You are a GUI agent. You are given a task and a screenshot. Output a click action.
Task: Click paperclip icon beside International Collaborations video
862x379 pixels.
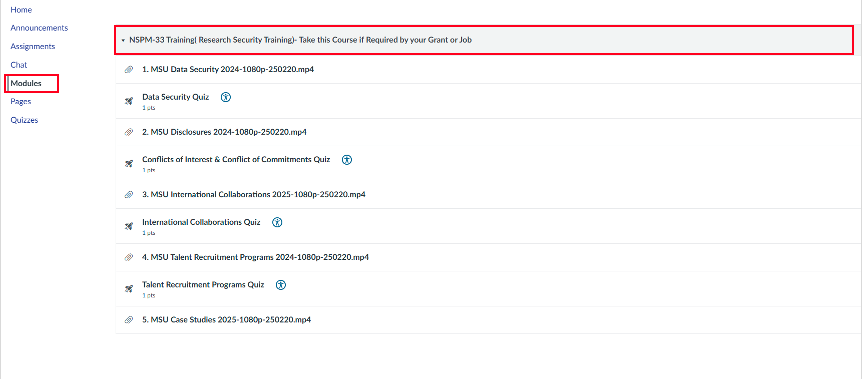pos(129,195)
